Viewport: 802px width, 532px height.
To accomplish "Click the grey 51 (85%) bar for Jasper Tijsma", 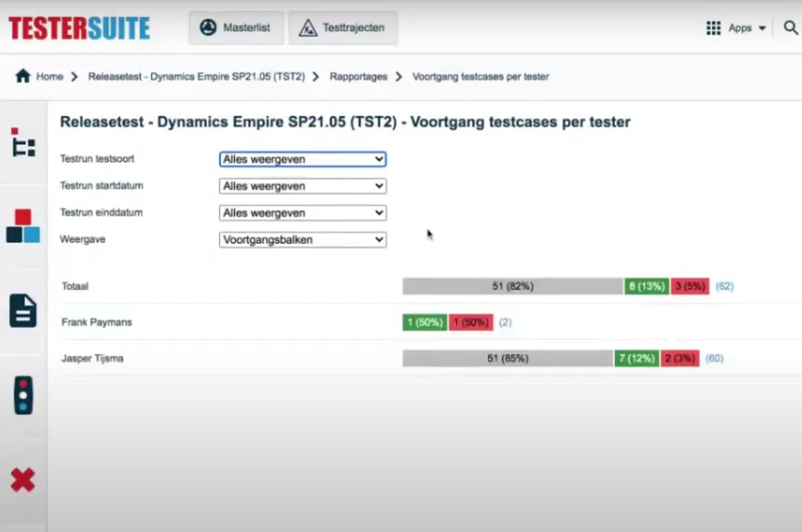I will point(507,359).
